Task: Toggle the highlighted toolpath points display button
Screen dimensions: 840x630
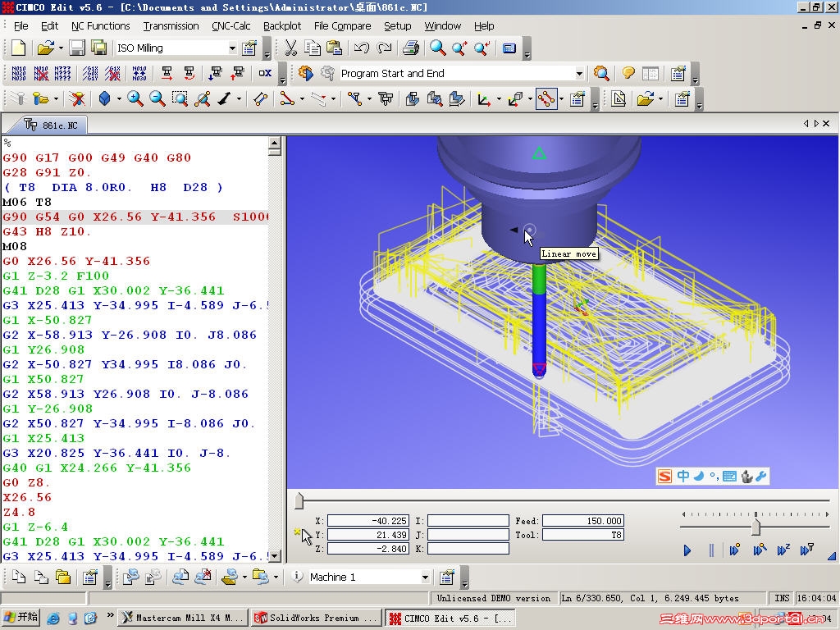Action: pos(546,99)
